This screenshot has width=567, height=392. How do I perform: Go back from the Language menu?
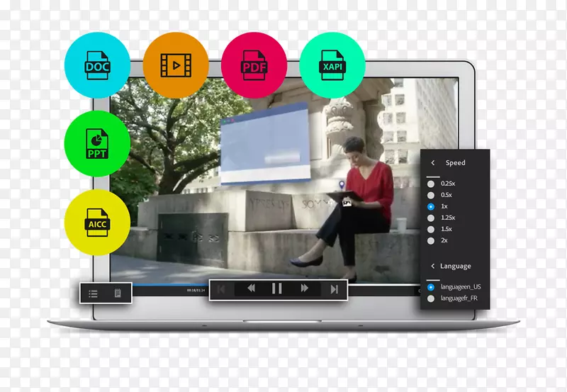[433, 266]
